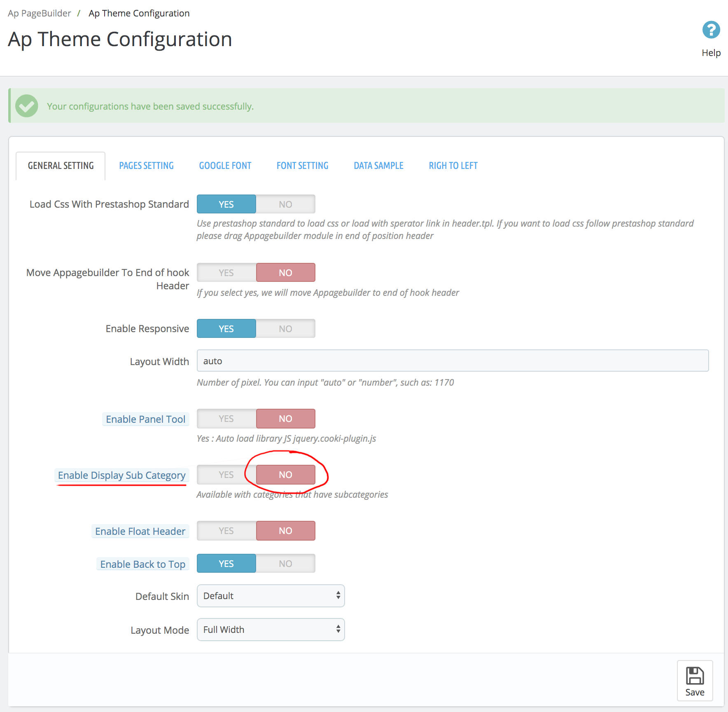This screenshot has height=712, width=728.
Task: Set Load Css With Prestashop Standard to NO
Action: pos(285,204)
